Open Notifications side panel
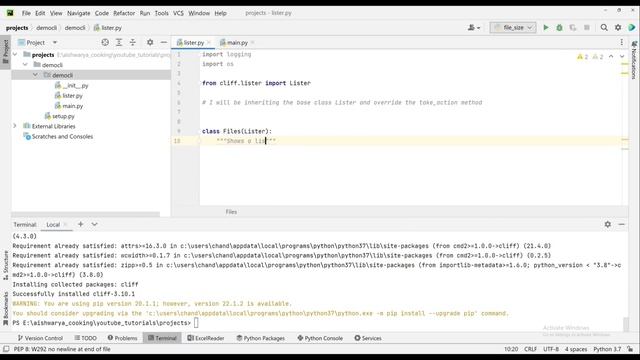Screen dimensions: 640x360 (x=634, y=60)
